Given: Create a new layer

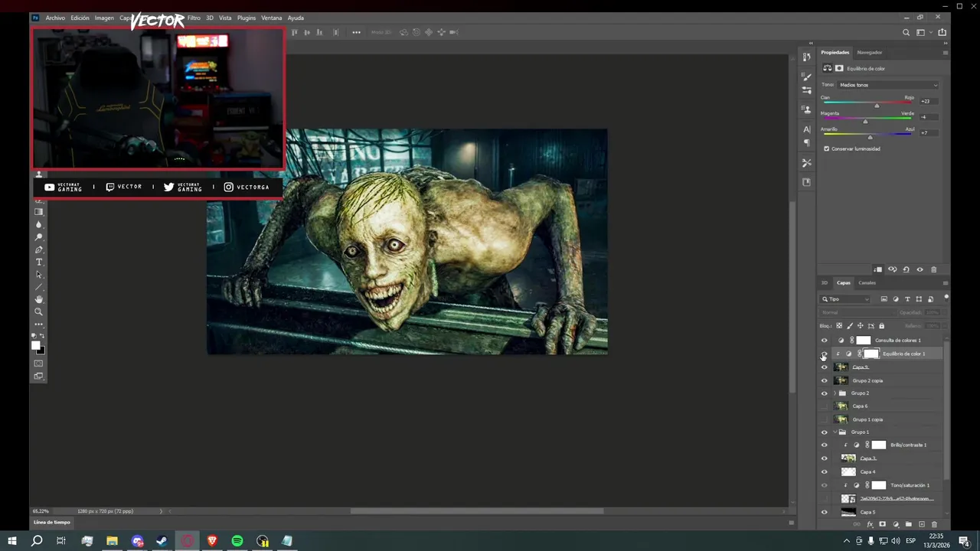Looking at the screenshot, I should coord(922,524).
